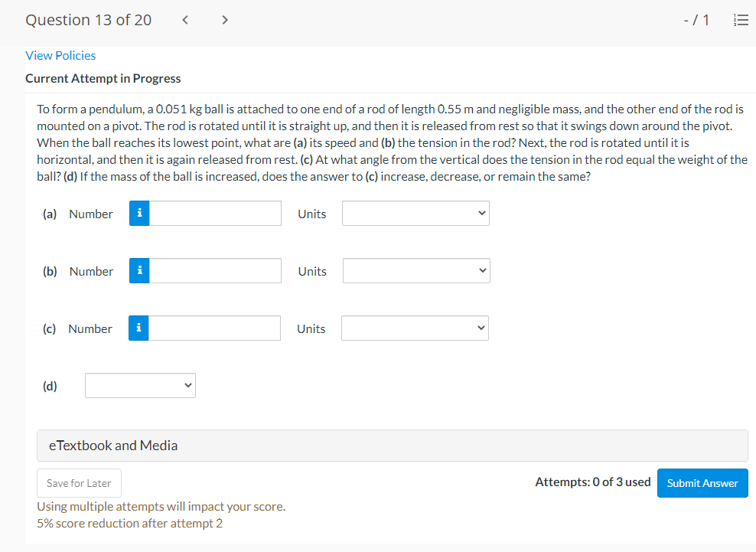
Task: Click the info icon beside part (b) answer field
Action: [138, 270]
